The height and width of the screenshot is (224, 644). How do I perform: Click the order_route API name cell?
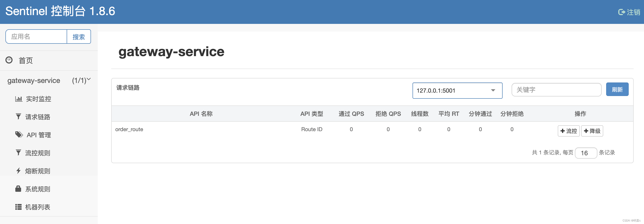(129, 129)
